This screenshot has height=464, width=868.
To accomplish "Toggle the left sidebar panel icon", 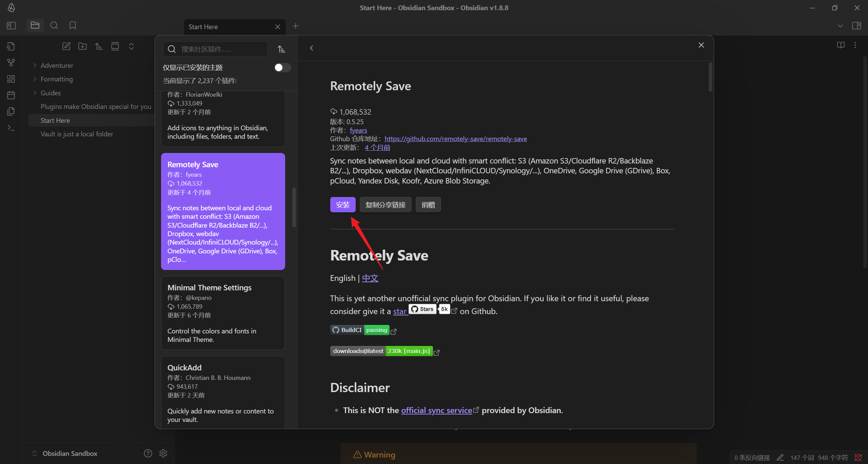I will 11,25.
